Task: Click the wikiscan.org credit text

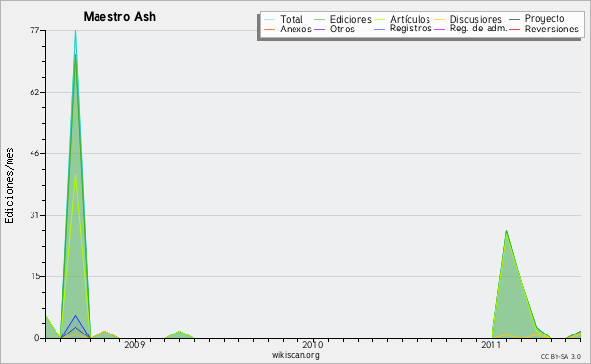Action: click(x=295, y=355)
